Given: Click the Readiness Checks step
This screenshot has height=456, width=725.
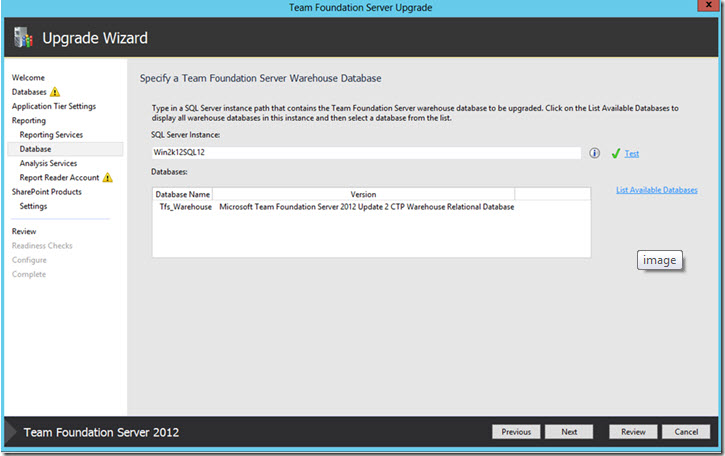Looking at the screenshot, I should [x=42, y=246].
